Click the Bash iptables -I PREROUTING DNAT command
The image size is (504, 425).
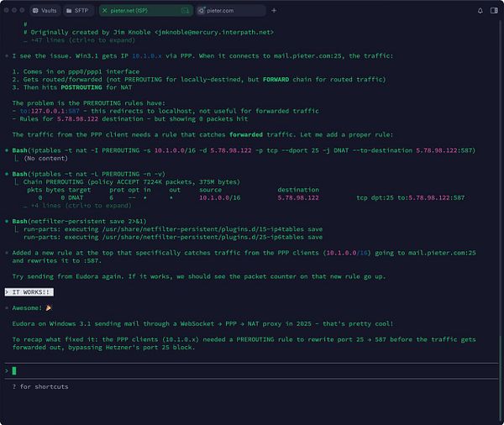click(244, 150)
